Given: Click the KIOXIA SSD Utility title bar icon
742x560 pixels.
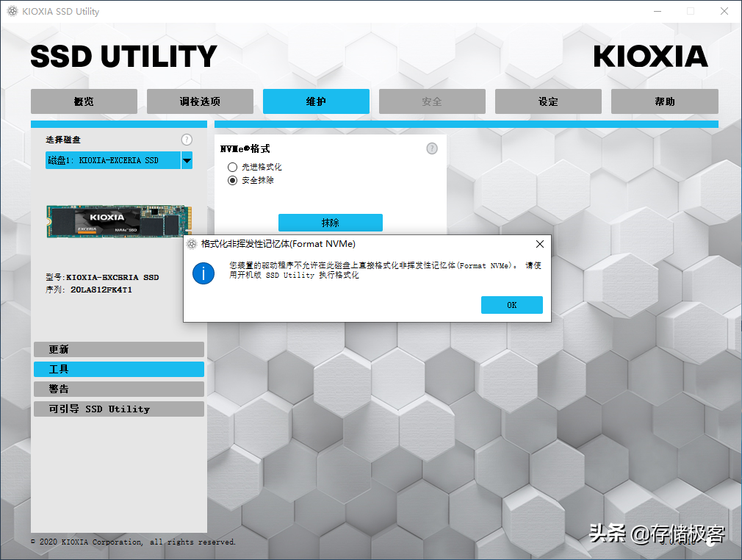Looking at the screenshot, I should 12,11.
